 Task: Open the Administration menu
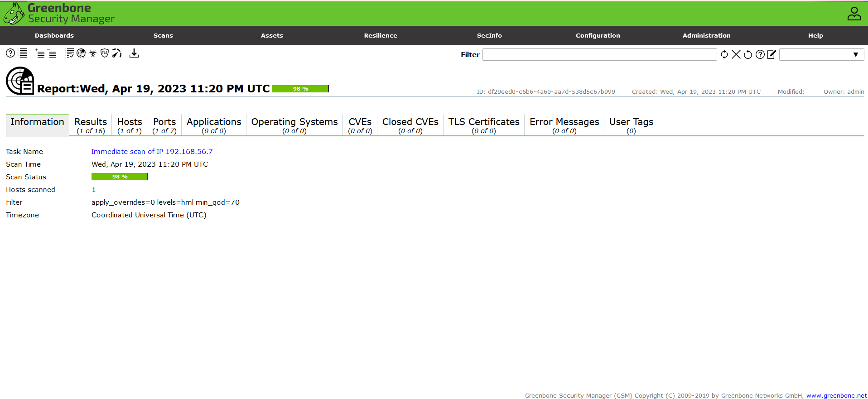[x=707, y=35]
